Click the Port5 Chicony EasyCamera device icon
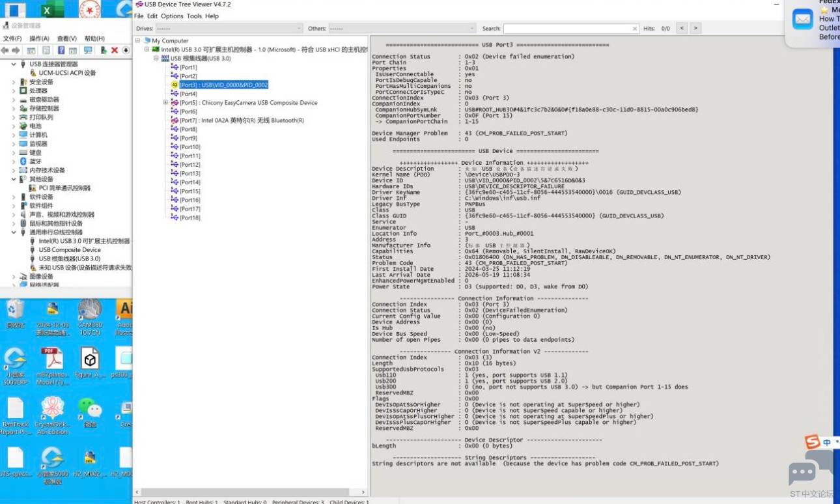Image resolution: width=840 pixels, height=504 pixels. click(x=175, y=103)
